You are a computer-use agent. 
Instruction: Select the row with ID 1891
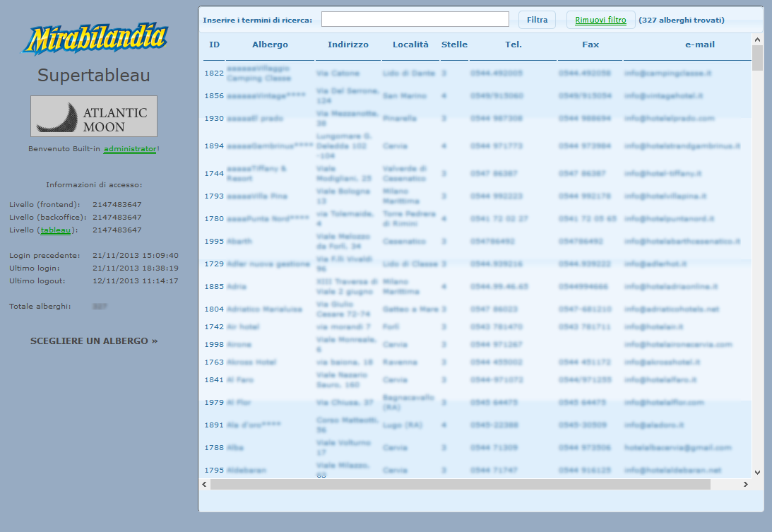tap(477, 425)
